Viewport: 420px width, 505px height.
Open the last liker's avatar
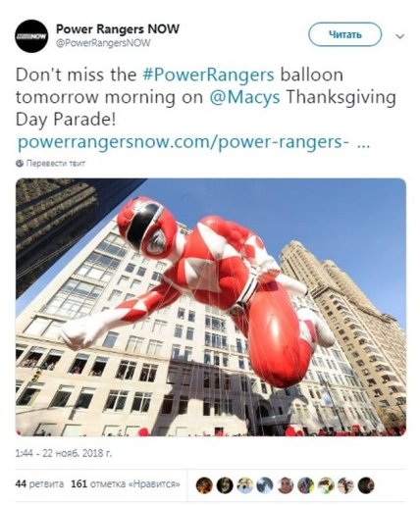366,485
